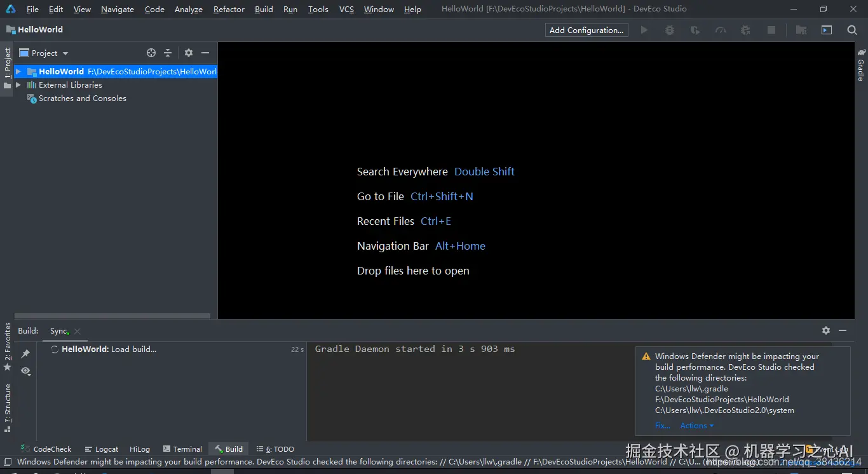Toggle tool window bars at status bar corner
Screen dimensions: 868x474
click(x=8, y=462)
